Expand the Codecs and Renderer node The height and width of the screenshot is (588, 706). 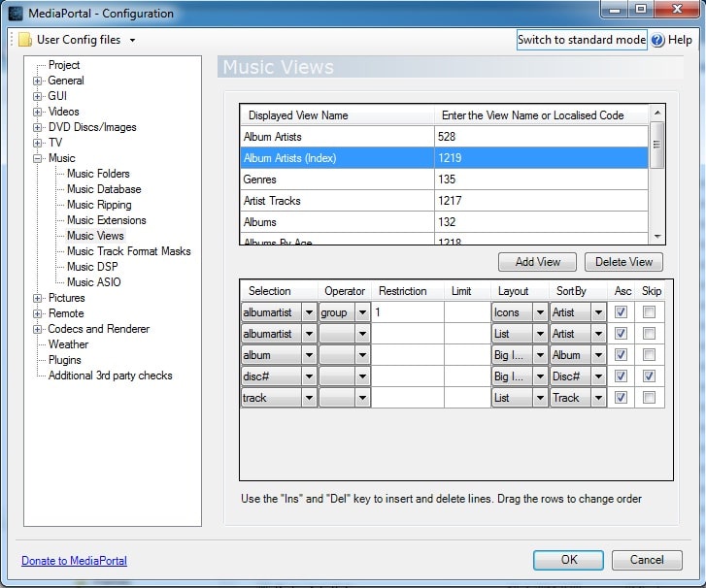click(x=37, y=329)
